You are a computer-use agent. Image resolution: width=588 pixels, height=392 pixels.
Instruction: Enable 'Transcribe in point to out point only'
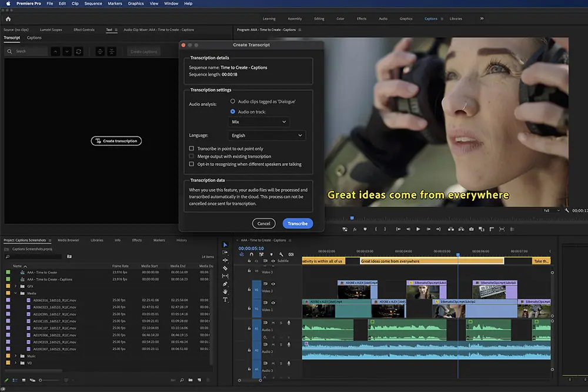click(192, 149)
